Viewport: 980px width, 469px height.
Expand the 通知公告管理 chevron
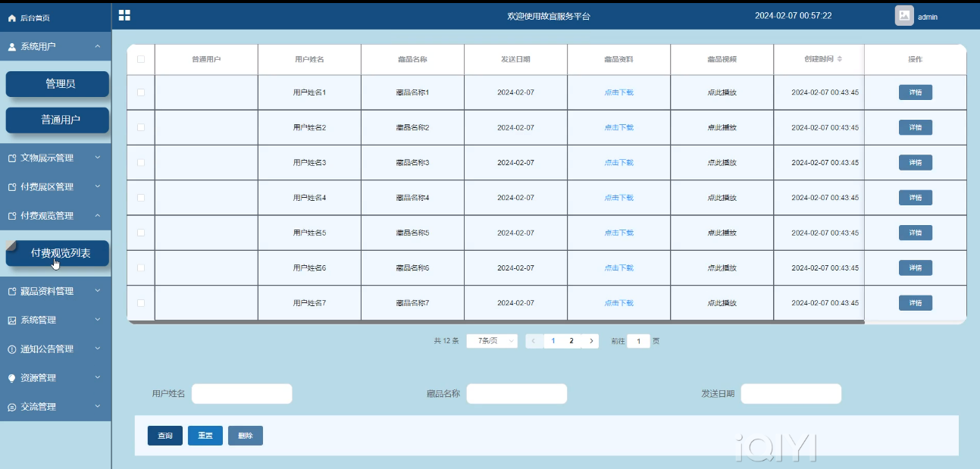click(x=98, y=349)
